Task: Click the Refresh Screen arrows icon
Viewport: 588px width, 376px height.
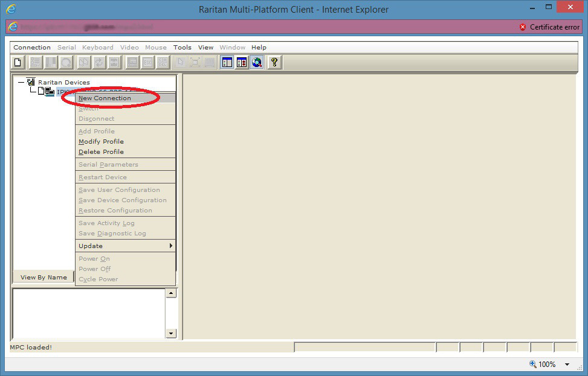Action: pyautogui.click(x=99, y=62)
